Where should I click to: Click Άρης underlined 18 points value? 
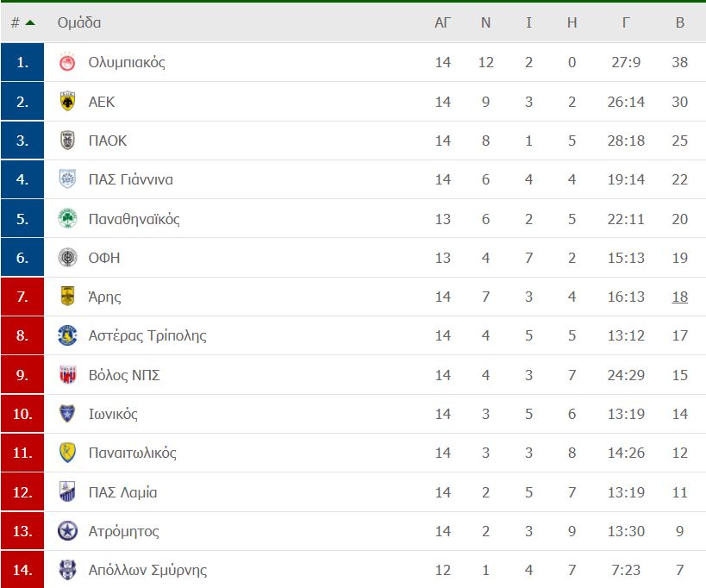(x=680, y=297)
